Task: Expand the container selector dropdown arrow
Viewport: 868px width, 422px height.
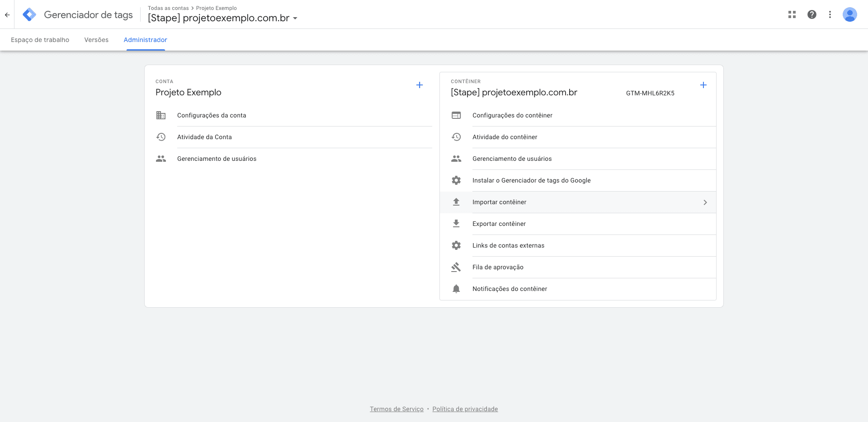Action: click(295, 19)
